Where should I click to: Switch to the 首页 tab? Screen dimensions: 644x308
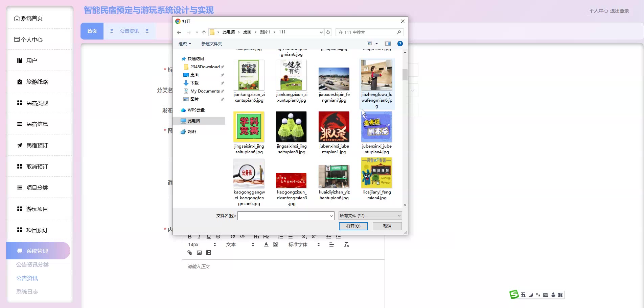(x=92, y=31)
